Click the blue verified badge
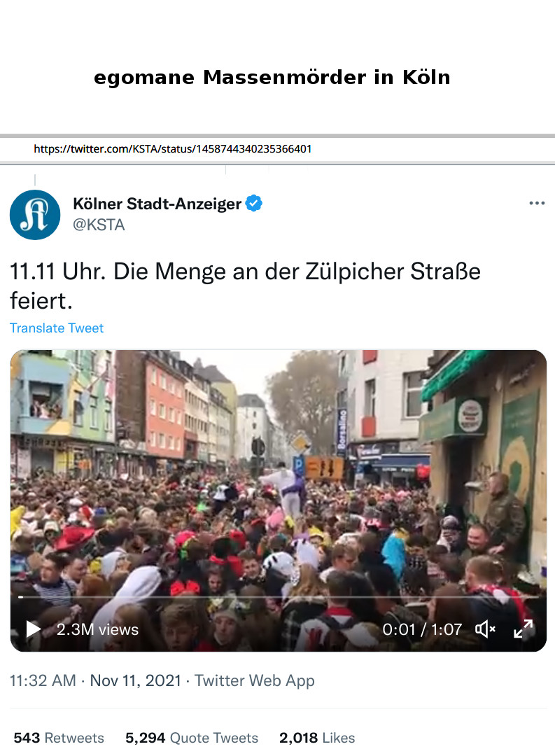The width and height of the screenshot is (555, 756). coord(253,204)
